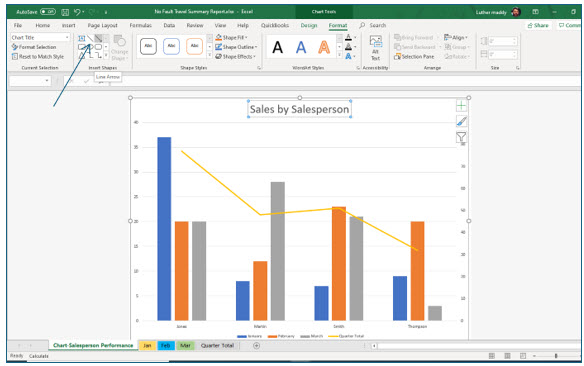The width and height of the screenshot is (584, 366).
Task: Switch to Page Break Preview in status bar
Action: coord(523,356)
